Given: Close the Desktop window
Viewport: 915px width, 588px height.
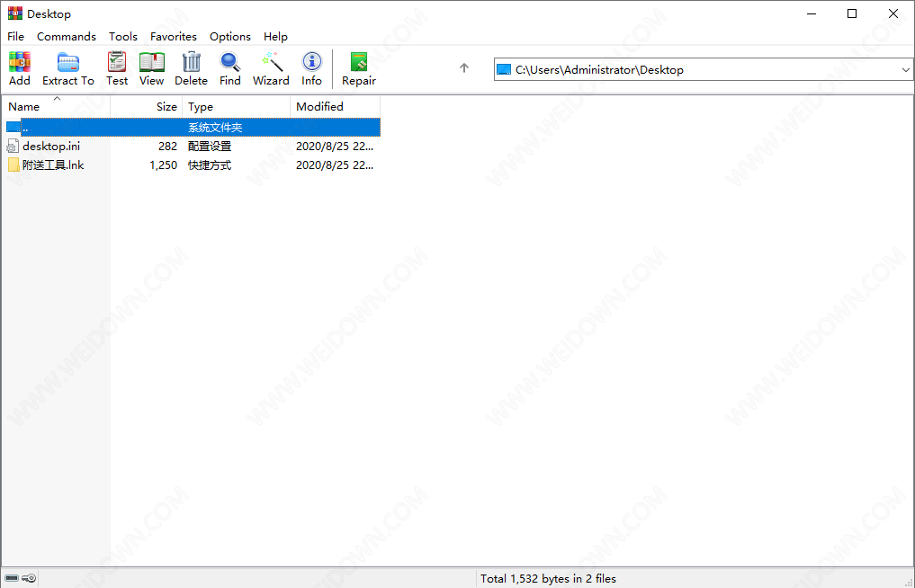Looking at the screenshot, I should [893, 13].
